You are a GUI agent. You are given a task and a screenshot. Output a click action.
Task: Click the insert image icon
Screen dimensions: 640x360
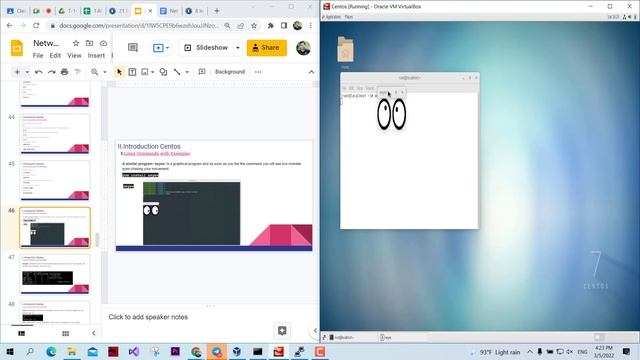pyautogui.click(x=145, y=72)
